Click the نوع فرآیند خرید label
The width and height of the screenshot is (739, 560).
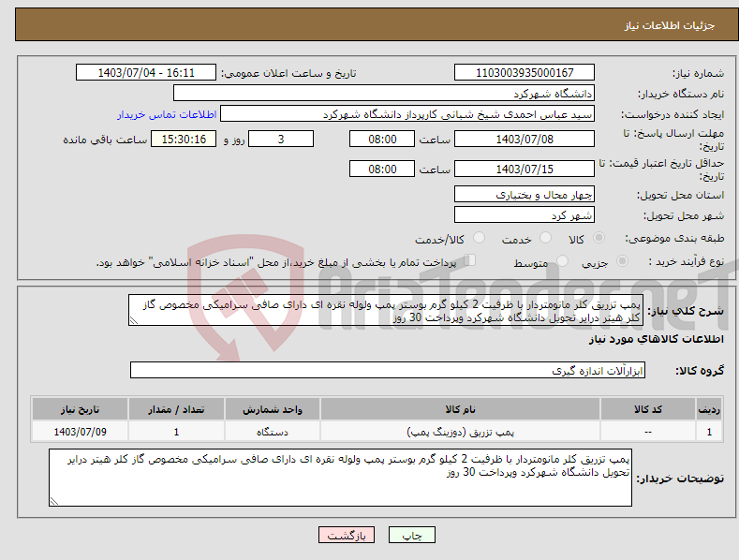(x=687, y=261)
